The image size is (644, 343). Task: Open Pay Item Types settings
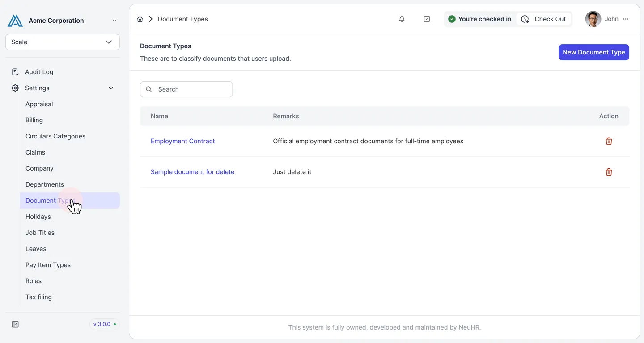click(48, 265)
